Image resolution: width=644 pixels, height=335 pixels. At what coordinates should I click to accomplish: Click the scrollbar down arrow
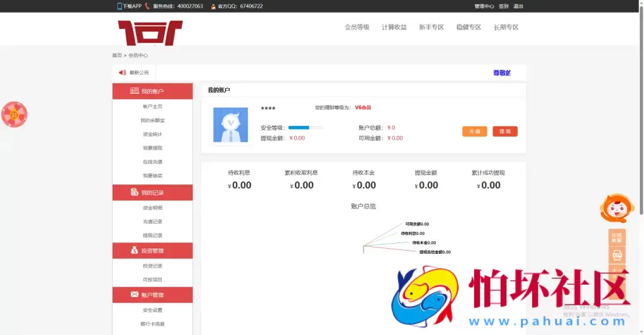click(641, 332)
